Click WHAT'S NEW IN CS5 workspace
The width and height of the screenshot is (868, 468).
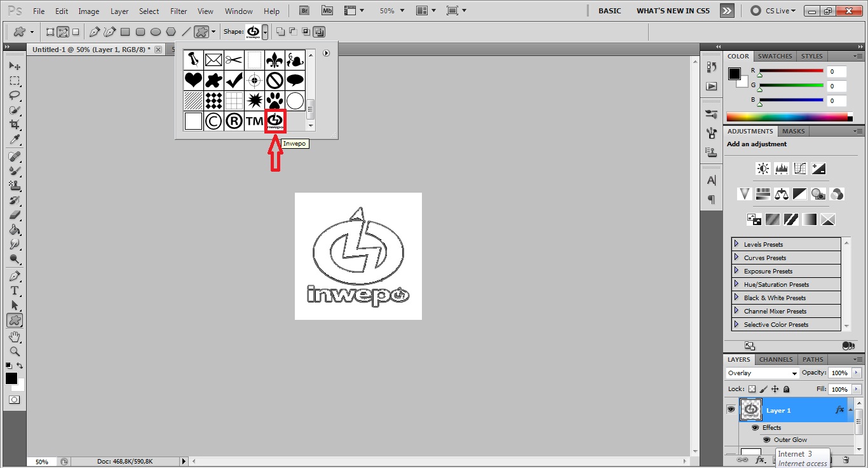click(x=673, y=11)
